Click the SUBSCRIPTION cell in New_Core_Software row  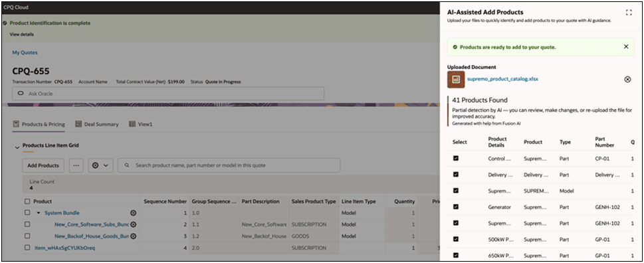point(309,224)
